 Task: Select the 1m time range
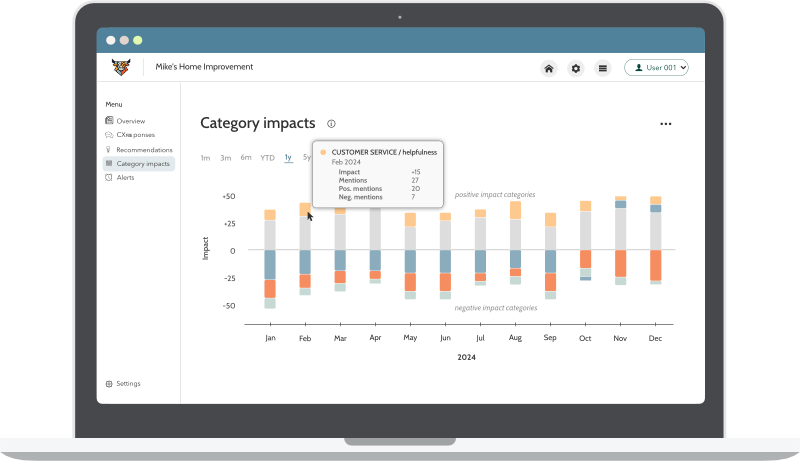pos(205,158)
